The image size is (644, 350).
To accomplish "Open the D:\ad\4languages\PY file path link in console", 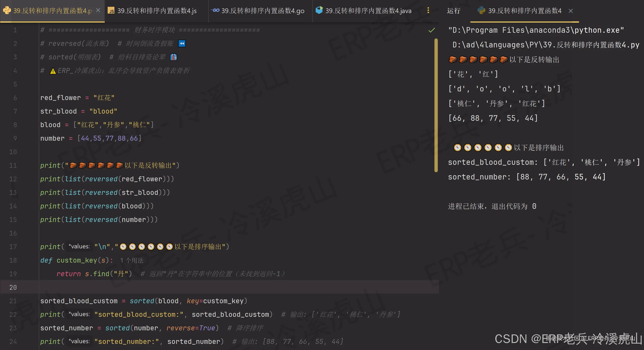I will 545,44.
